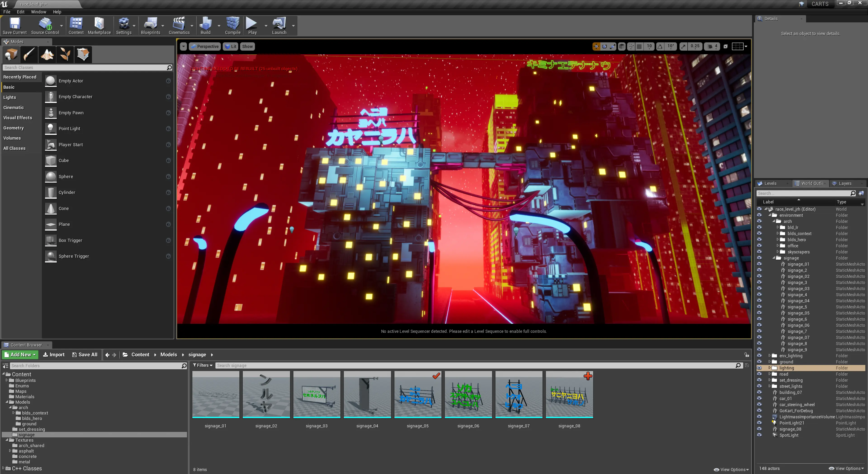The height and width of the screenshot is (474, 868).
Task: Click the Cinematics toolbar icon
Action: click(179, 24)
